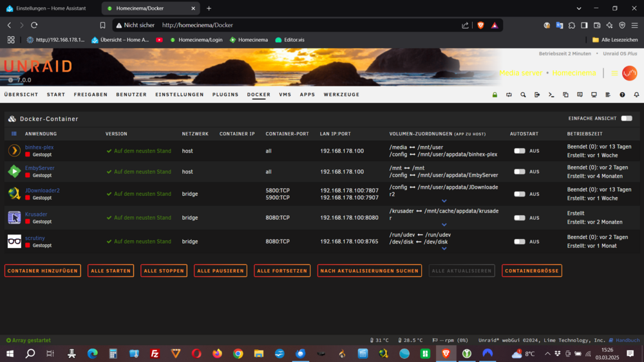Toggle the Einfache Ansicht switch
The height and width of the screenshot is (362, 644).
pyautogui.click(x=627, y=119)
